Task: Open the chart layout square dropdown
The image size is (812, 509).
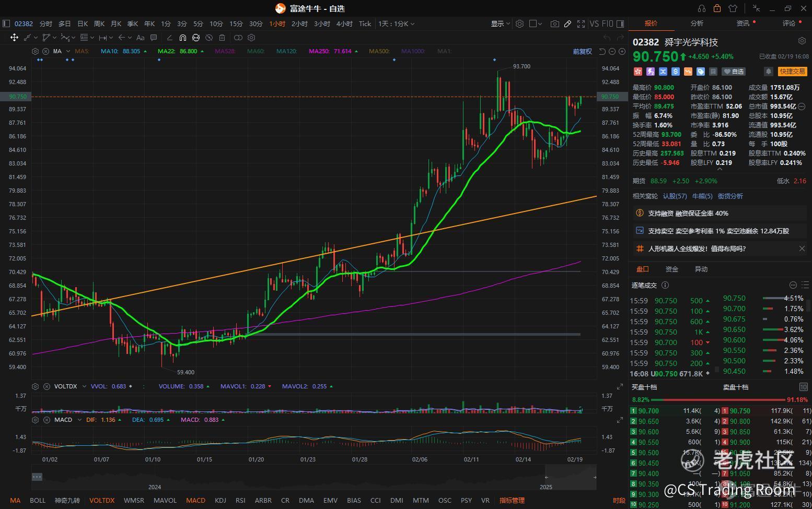Action: tap(536, 23)
